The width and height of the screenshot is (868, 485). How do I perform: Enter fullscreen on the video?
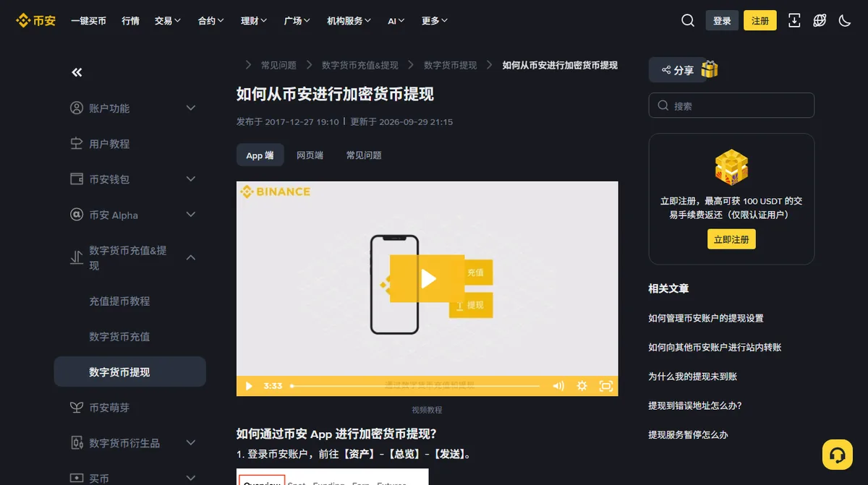pos(606,386)
